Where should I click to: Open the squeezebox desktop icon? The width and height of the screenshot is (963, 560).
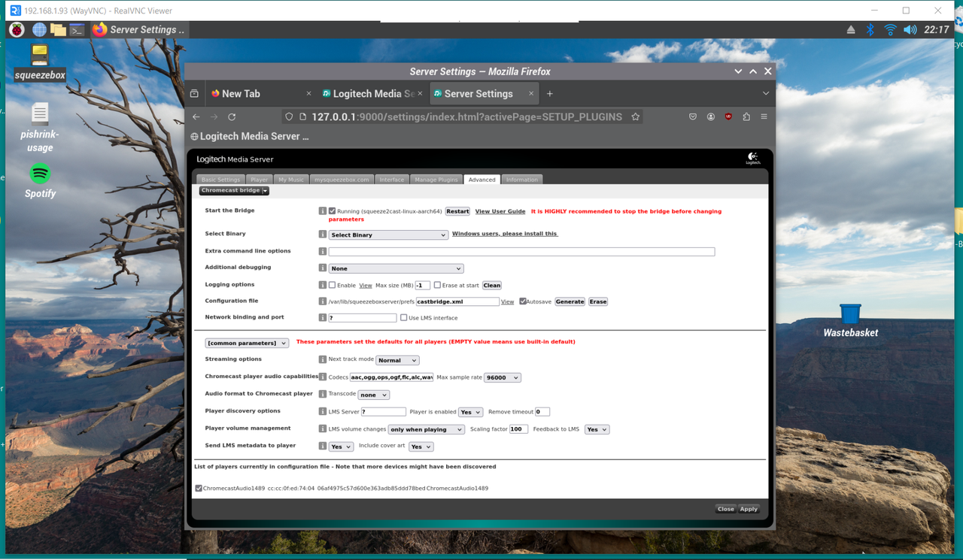click(x=40, y=62)
